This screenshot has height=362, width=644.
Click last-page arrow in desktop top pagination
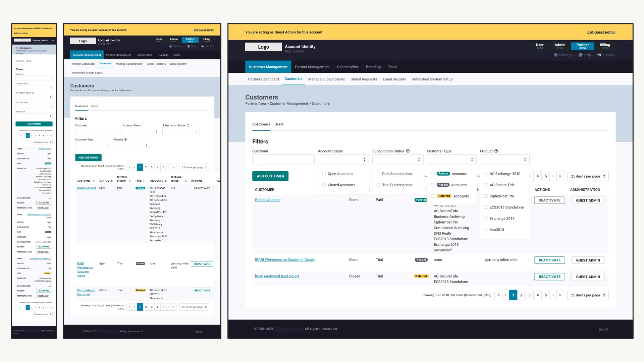[x=560, y=176]
